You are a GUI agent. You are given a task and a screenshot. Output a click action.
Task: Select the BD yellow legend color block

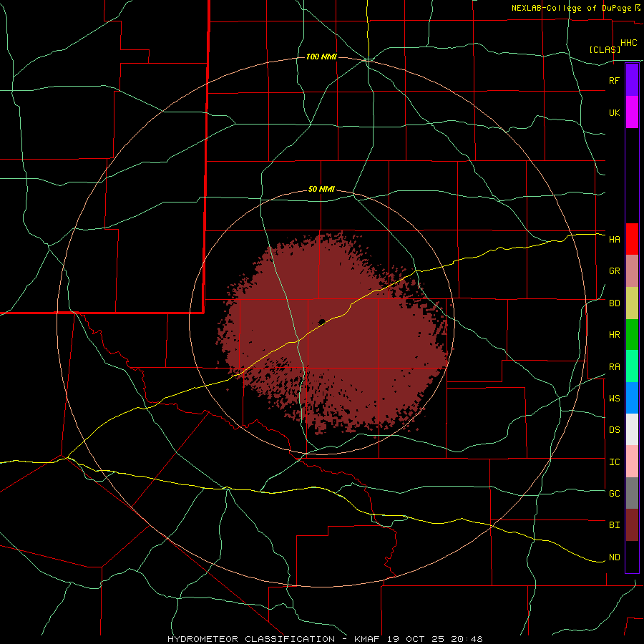coord(632,303)
